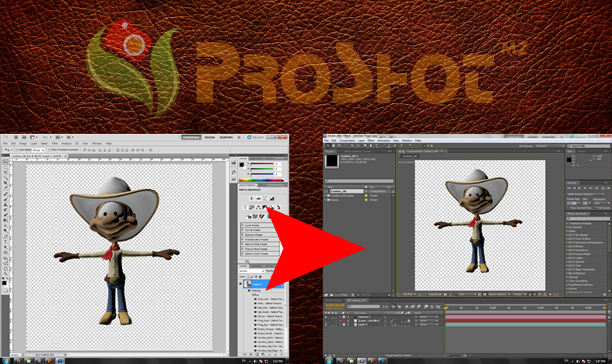Select the Move tool in Photoshop

[5, 162]
